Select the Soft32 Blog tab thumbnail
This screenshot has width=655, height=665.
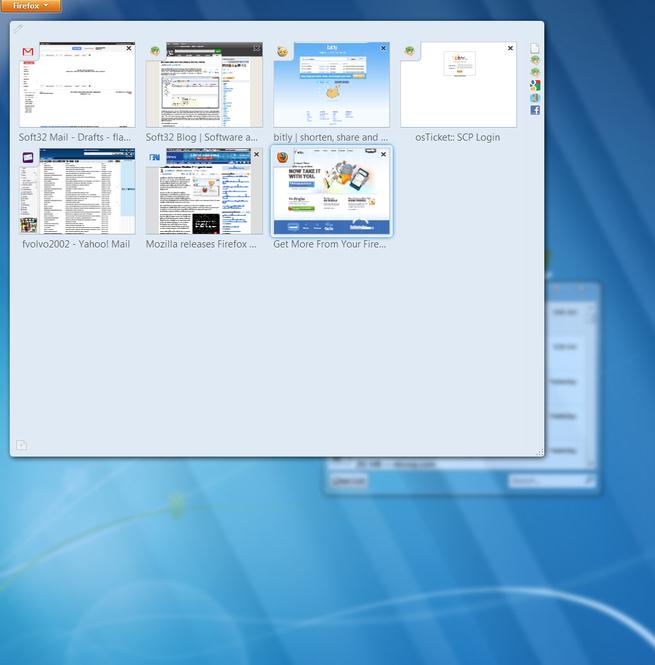pos(204,86)
